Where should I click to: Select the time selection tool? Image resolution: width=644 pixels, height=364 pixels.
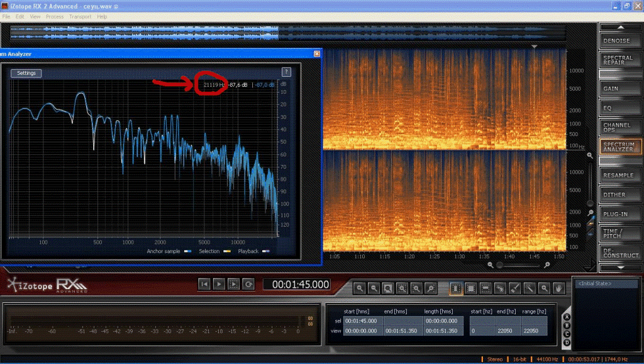pyautogui.click(x=457, y=288)
